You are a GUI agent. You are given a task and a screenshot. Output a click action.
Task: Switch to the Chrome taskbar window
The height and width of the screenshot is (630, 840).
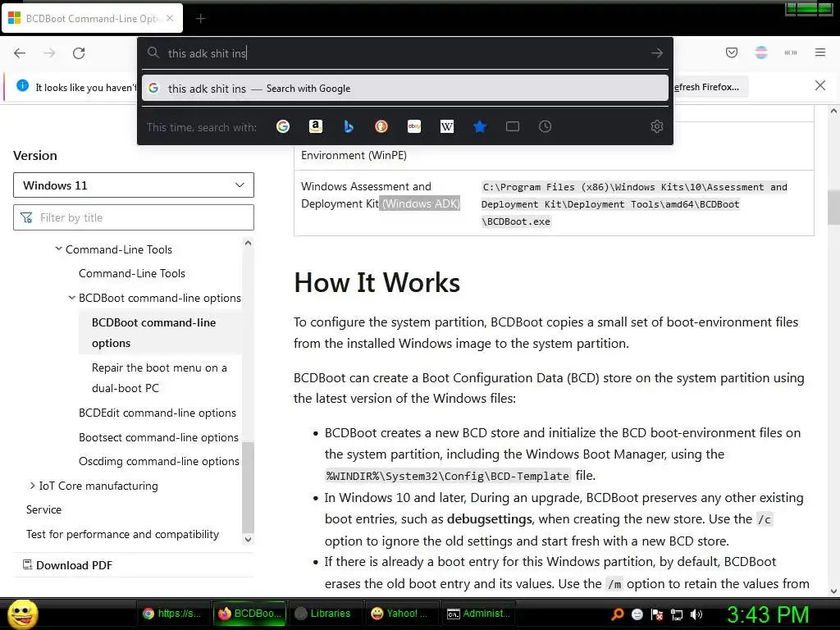172,614
